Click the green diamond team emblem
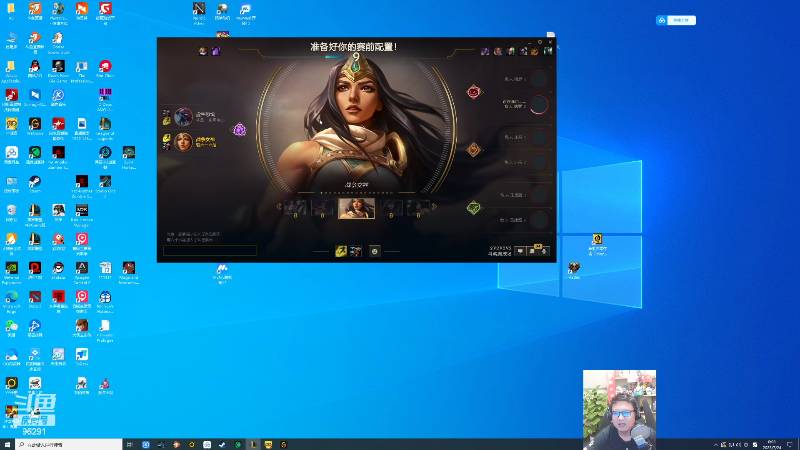Screen dimensions: 800x450 [x=474, y=208]
